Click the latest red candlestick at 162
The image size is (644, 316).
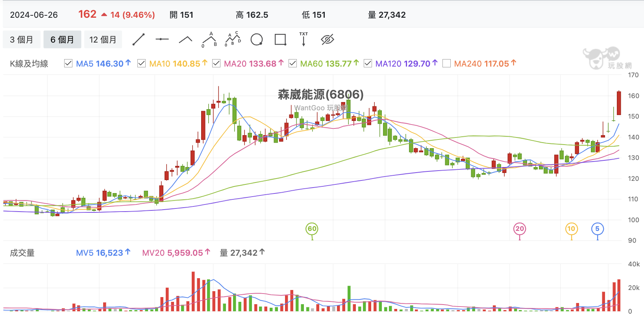(x=619, y=103)
